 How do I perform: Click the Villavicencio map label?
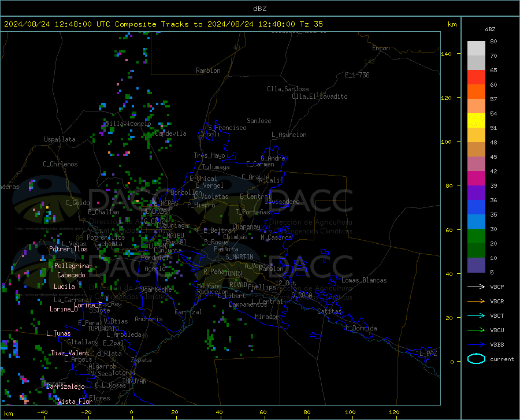pos(128,124)
